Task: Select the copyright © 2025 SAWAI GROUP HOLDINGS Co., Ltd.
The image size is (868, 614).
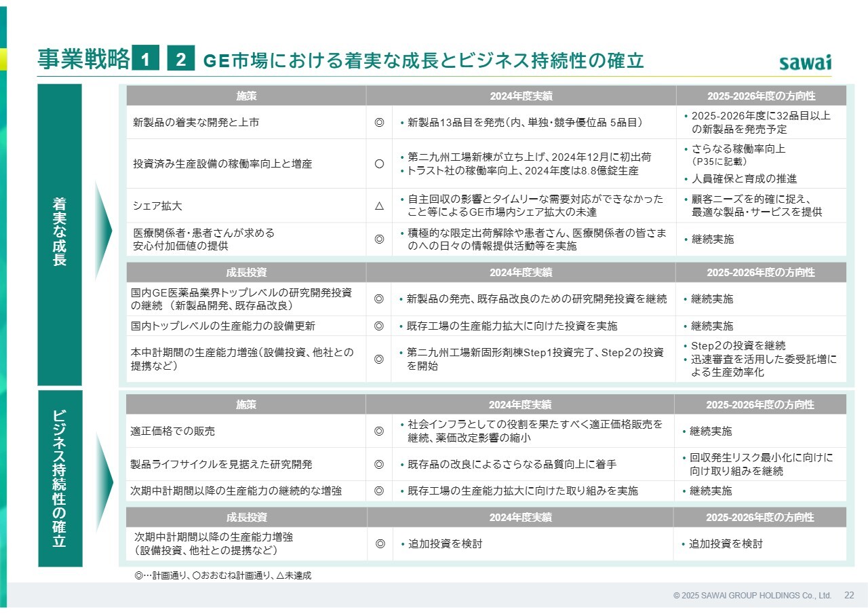Action: [x=752, y=595]
